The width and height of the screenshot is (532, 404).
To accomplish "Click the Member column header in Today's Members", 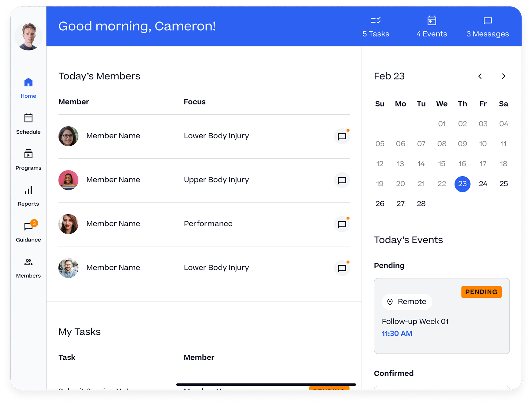I will (x=74, y=102).
